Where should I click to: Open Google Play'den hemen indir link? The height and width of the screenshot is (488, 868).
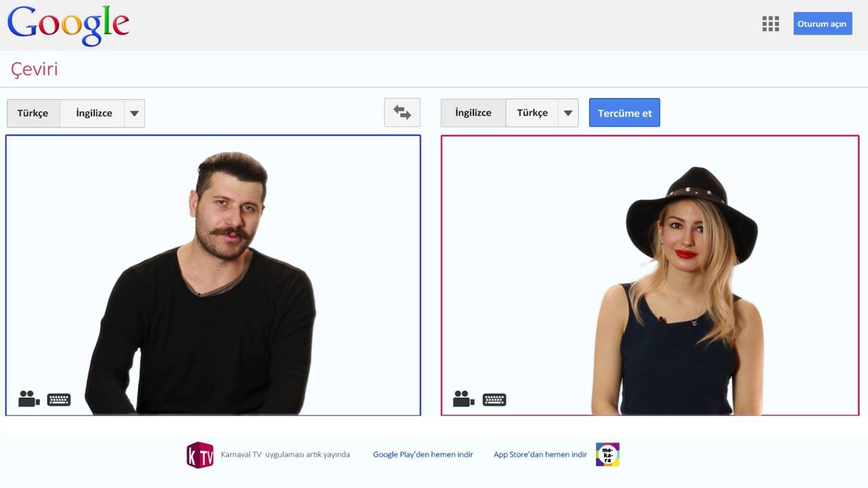423,454
